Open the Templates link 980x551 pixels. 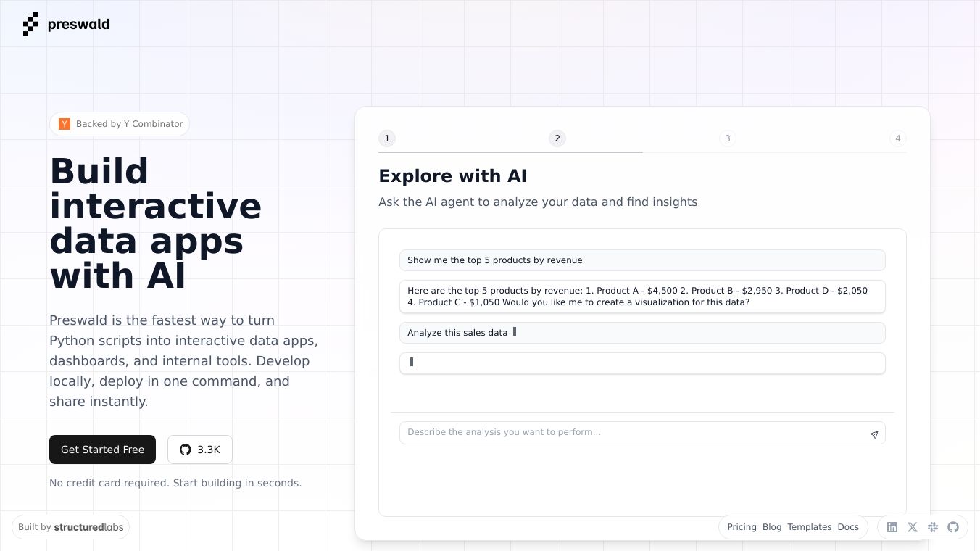tap(810, 527)
